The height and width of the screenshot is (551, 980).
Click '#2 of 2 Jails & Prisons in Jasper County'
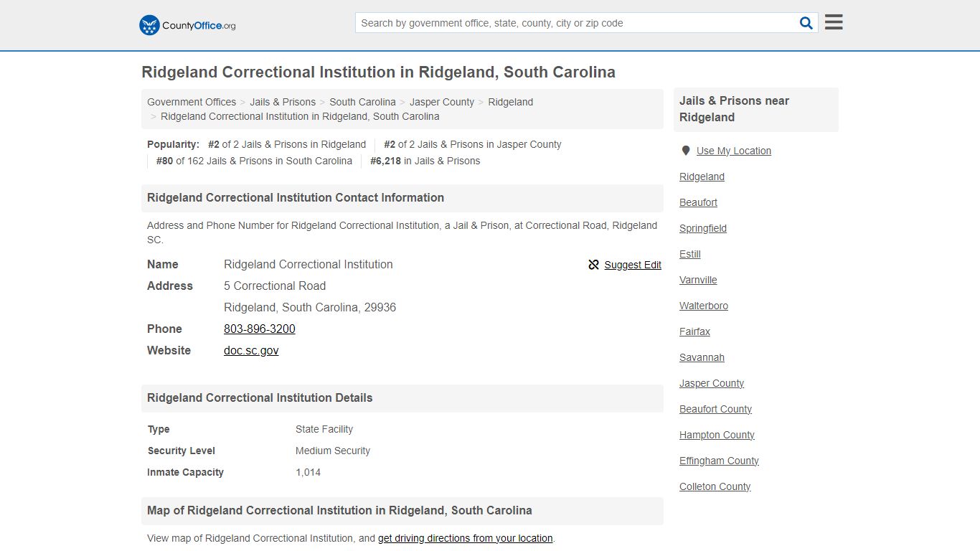(472, 144)
